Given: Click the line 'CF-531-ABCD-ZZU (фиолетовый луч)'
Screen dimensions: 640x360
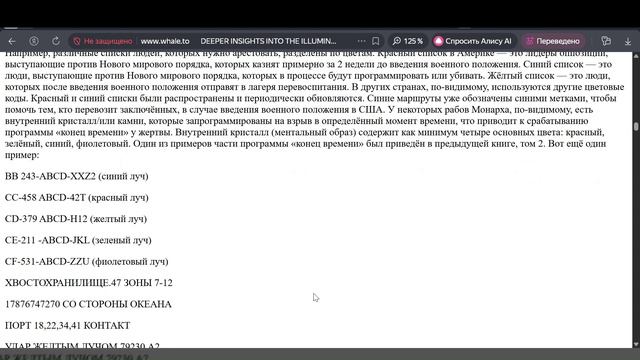Looking at the screenshot, I should [x=87, y=261].
